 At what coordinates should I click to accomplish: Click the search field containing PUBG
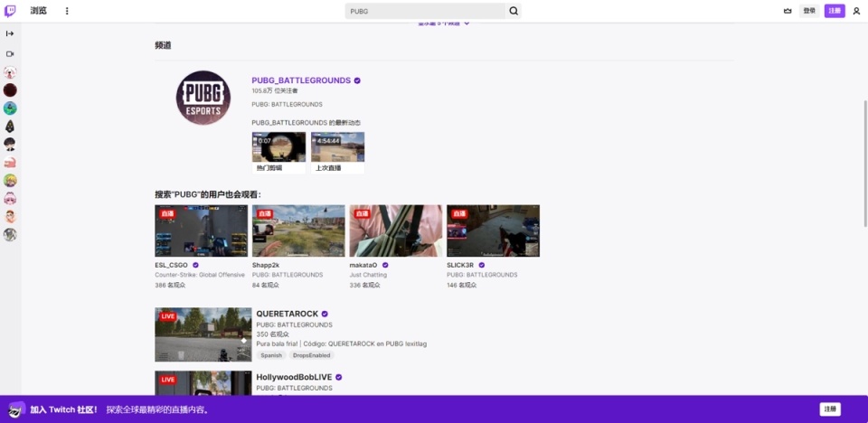(425, 11)
